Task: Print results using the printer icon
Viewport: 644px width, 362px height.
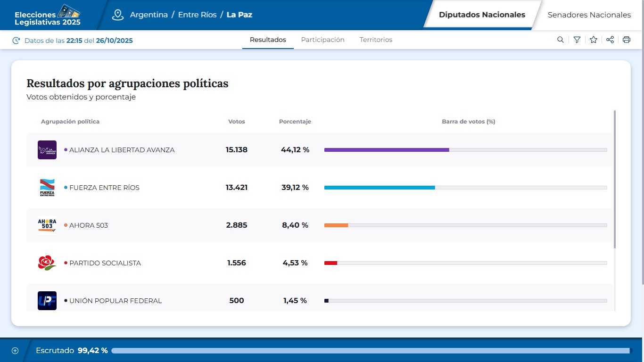Action: [x=626, y=40]
